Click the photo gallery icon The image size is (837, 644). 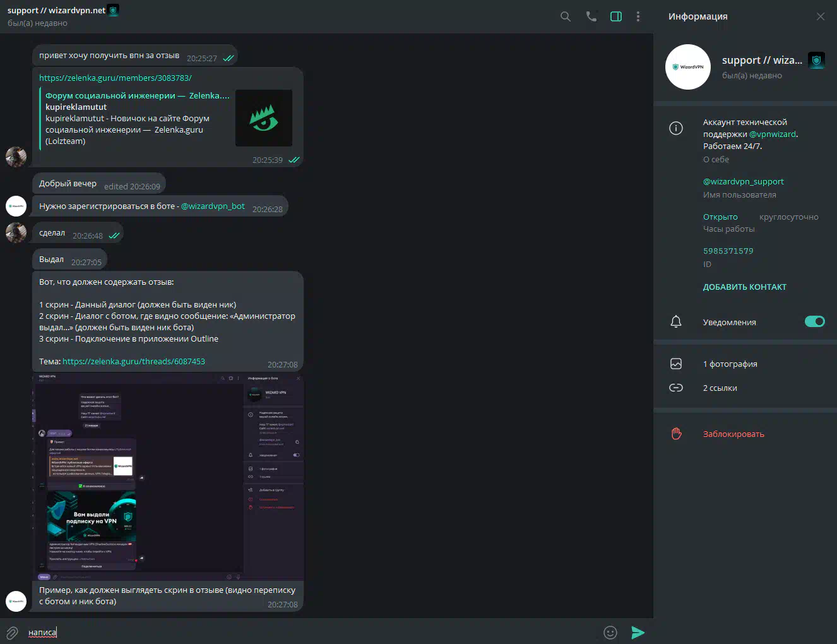click(x=676, y=364)
